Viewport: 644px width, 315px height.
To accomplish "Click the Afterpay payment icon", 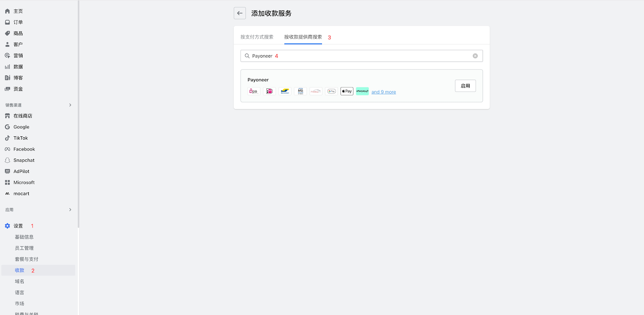I will (362, 91).
